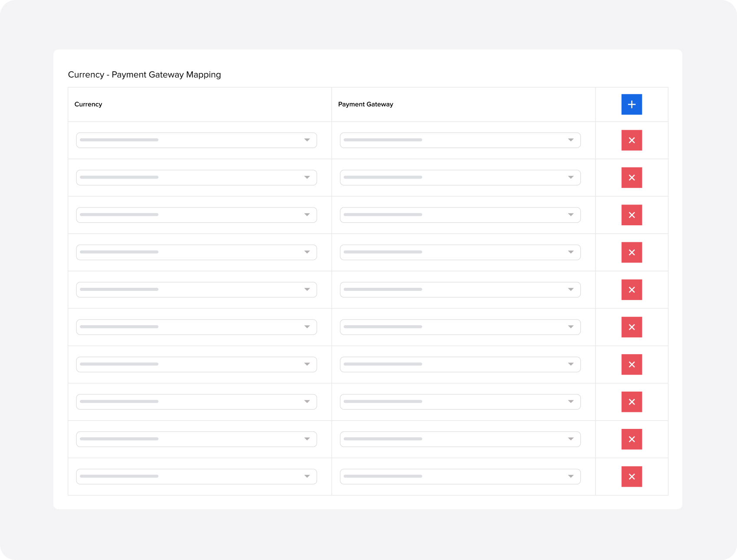This screenshot has height=560, width=737.
Task: Open the Payment Gateway dropdown in fifth row
Action: (x=460, y=290)
